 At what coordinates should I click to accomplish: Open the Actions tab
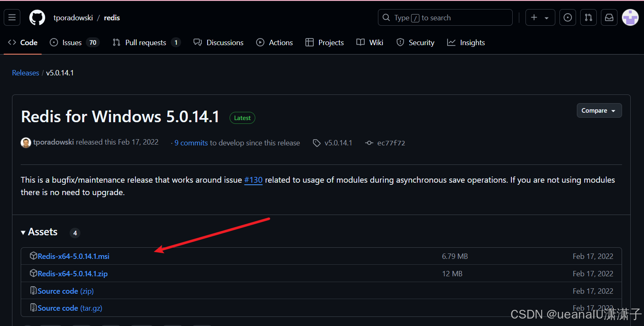click(x=274, y=42)
